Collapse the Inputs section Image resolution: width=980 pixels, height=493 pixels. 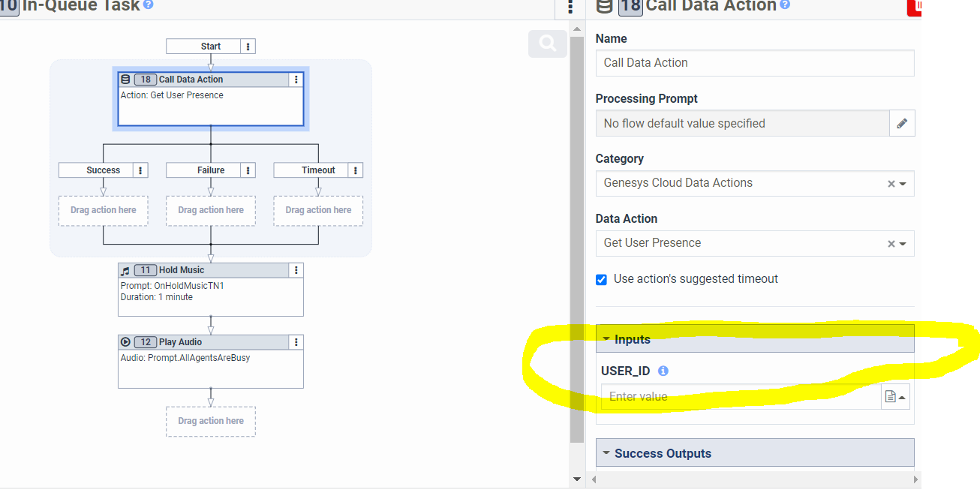[755, 339]
